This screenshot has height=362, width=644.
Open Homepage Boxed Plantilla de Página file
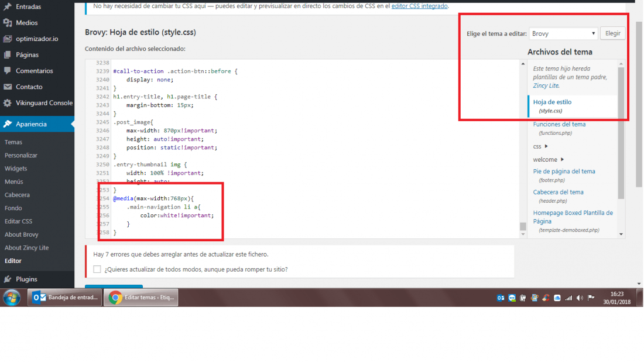click(x=573, y=217)
